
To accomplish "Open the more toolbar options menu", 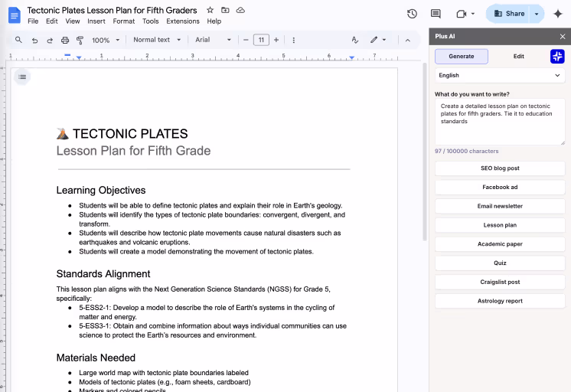I will click(x=293, y=40).
